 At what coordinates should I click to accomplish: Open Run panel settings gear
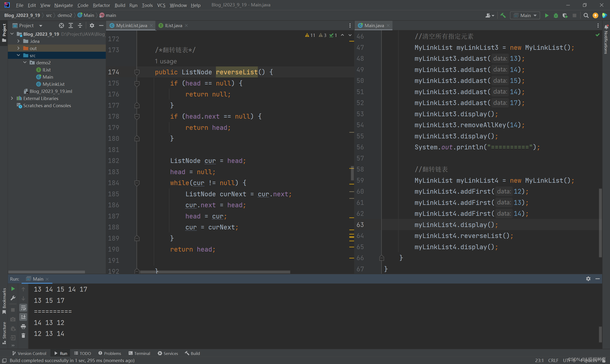pyautogui.click(x=588, y=279)
